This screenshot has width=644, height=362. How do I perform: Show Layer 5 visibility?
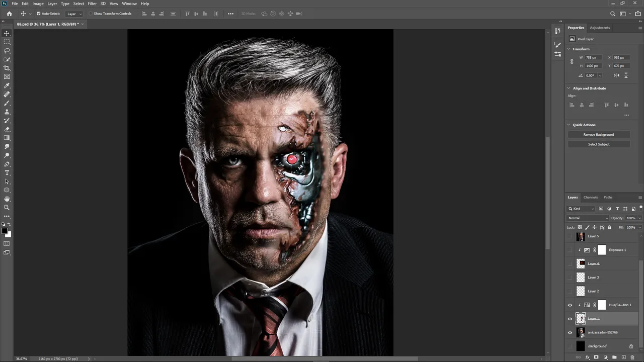point(570,236)
